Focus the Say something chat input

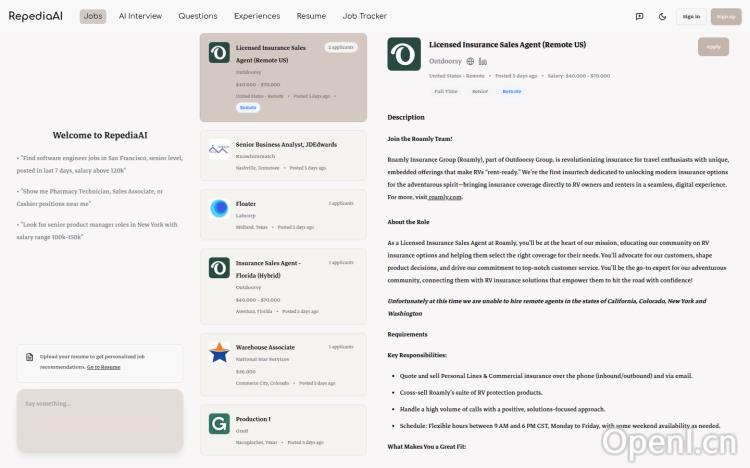100,420
